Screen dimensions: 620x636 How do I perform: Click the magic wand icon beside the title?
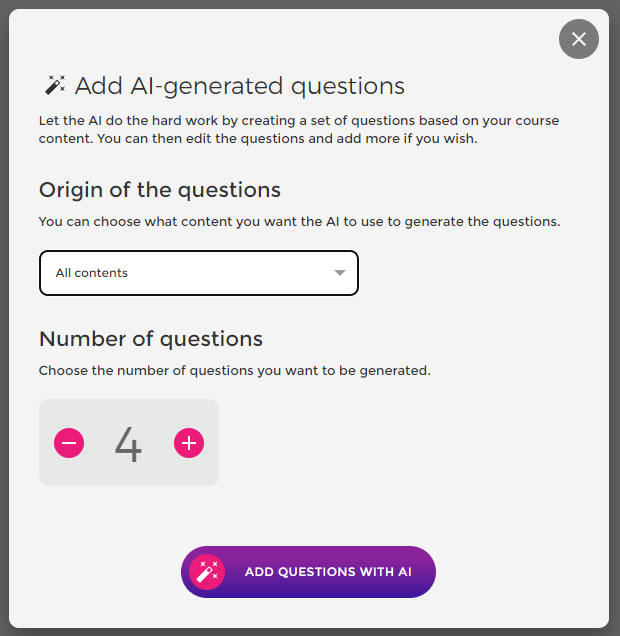tap(55, 85)
